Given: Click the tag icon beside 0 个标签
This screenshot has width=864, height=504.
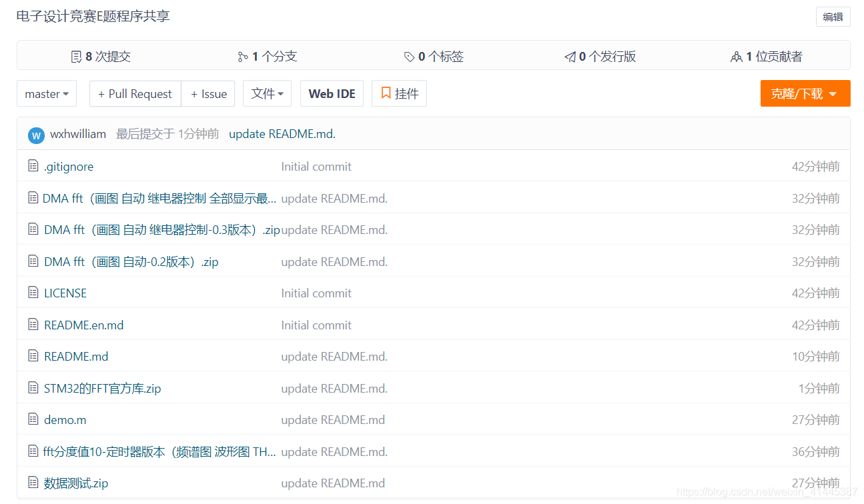Looking at the screenshot, I should 409,57.
